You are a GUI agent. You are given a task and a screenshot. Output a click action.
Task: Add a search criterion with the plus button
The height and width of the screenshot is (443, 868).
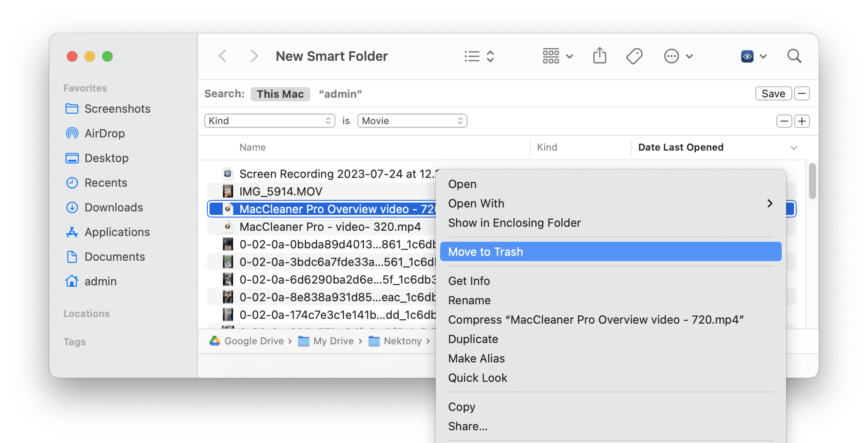point(802,121)
